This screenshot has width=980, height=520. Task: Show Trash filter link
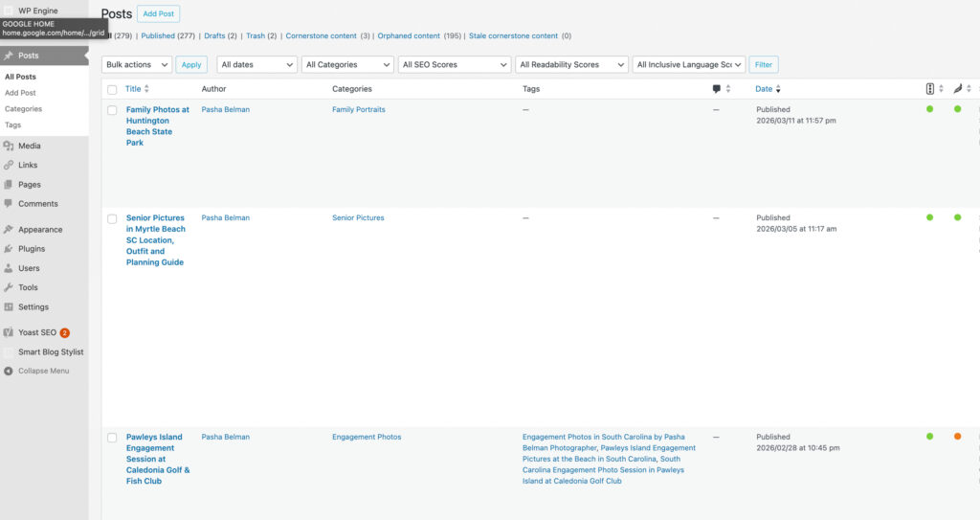coord(256,35)
